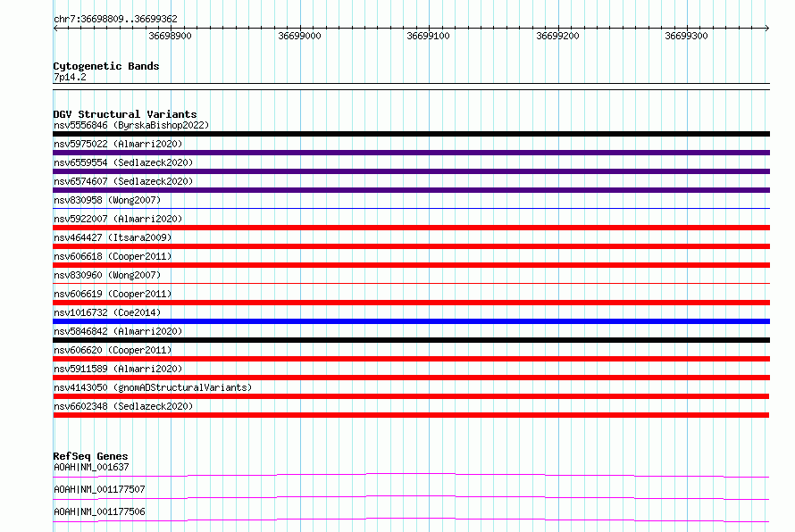The width and height of the screenshot is (795, 532).
Task: Select nsv5922007 (Almarri2020) label
Action: pyautogui.click(x=118, y=219)
